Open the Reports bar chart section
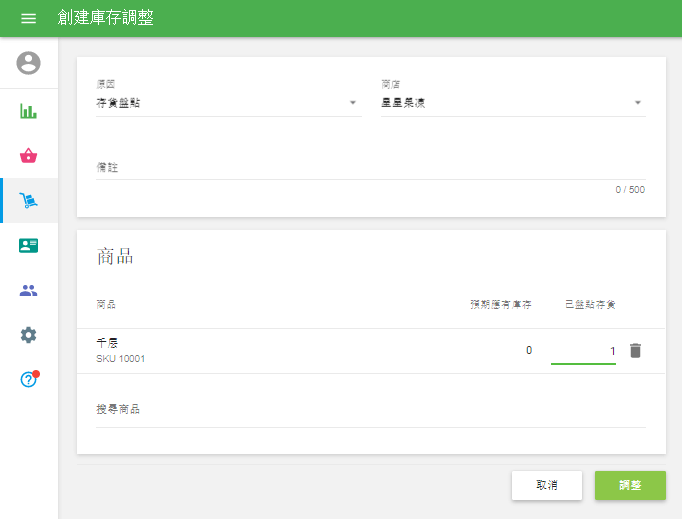Screen dimensions: 682x519 tap(29, 110)
